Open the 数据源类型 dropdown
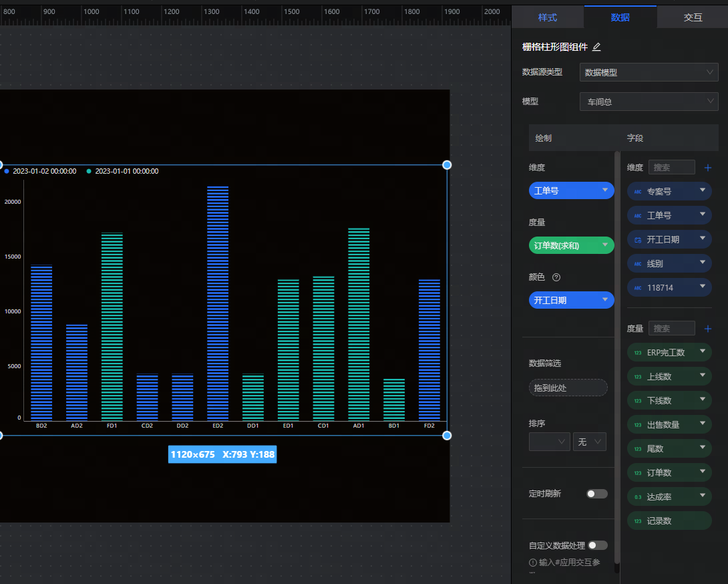Screen dimensions: 728x584 coord(649,72)
